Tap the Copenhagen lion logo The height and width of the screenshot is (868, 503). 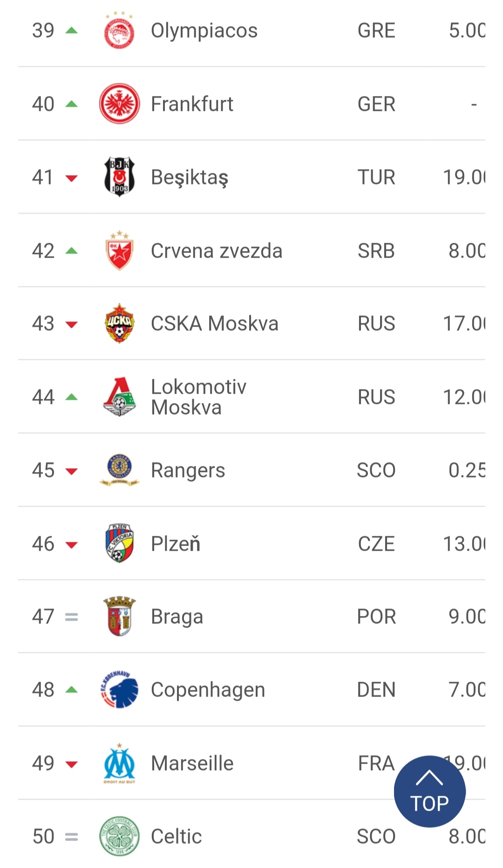tap(119, 690)
